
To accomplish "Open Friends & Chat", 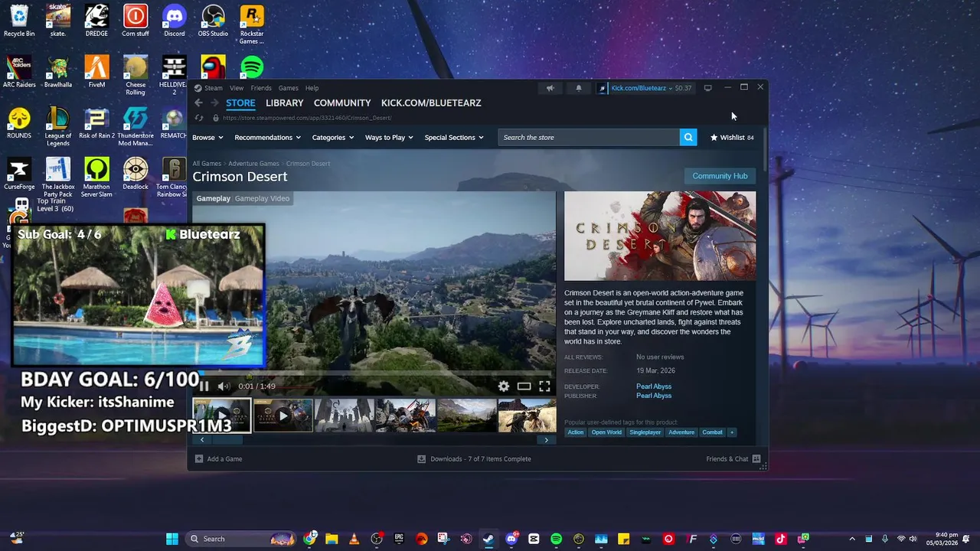I will pos(733,459).
